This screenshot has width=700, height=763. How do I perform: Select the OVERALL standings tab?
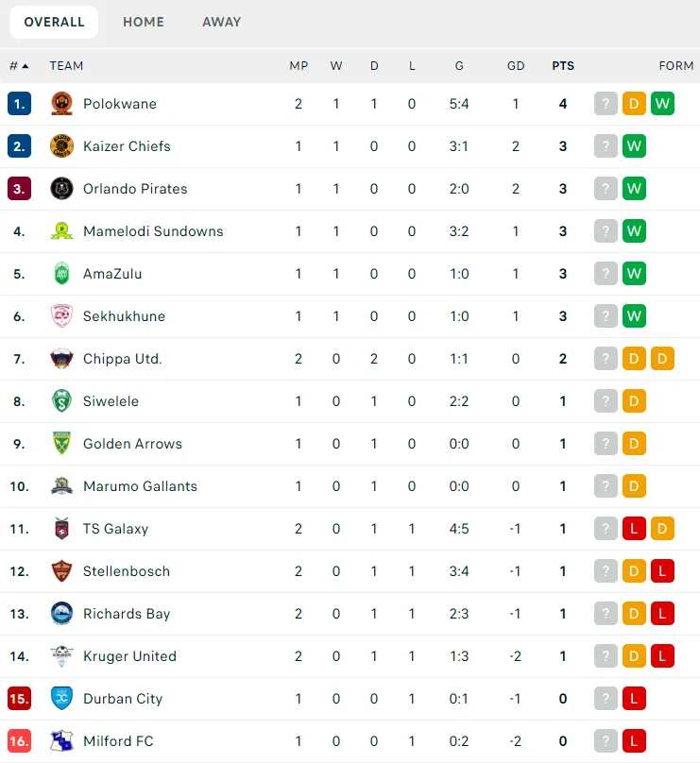[54, 22]
